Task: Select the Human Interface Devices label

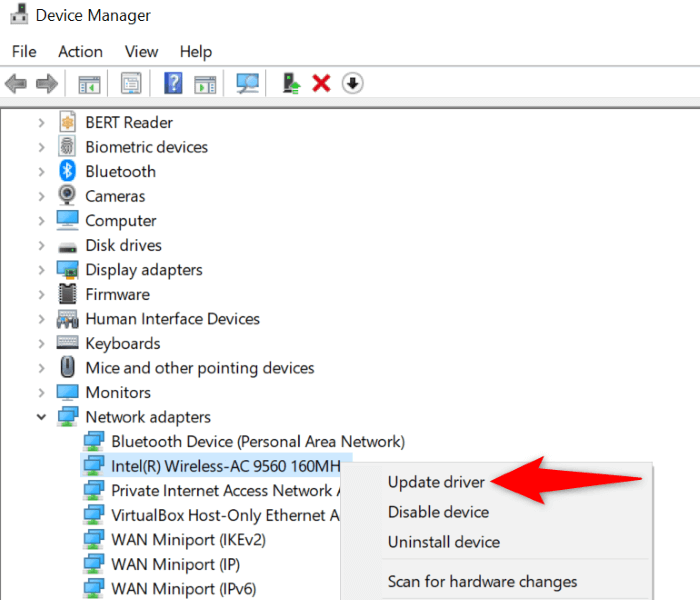Action: pos(172,319)
